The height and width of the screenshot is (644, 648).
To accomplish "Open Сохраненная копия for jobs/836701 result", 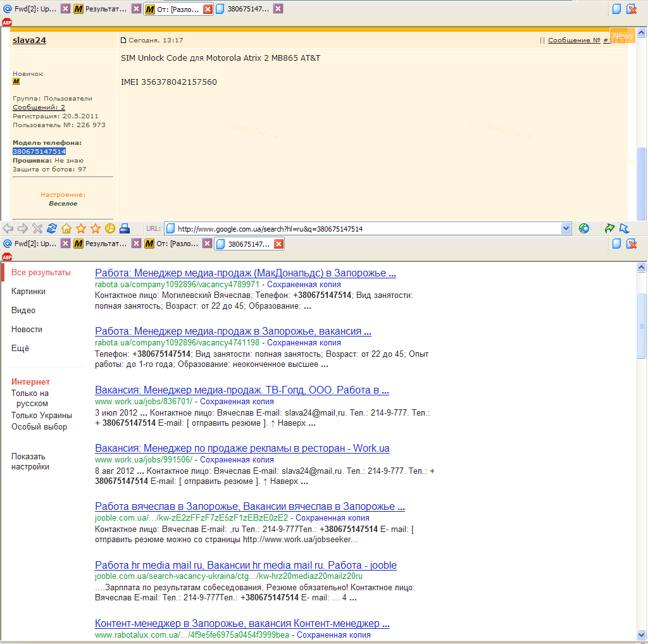I will coord(237,402).
